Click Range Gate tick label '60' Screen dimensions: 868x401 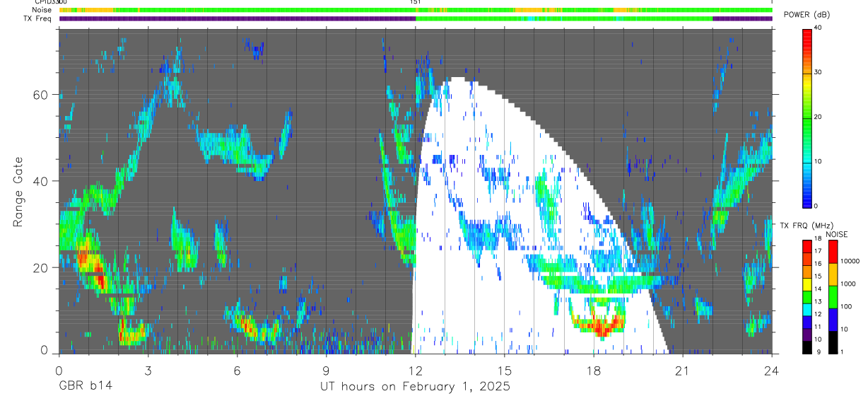41,95
